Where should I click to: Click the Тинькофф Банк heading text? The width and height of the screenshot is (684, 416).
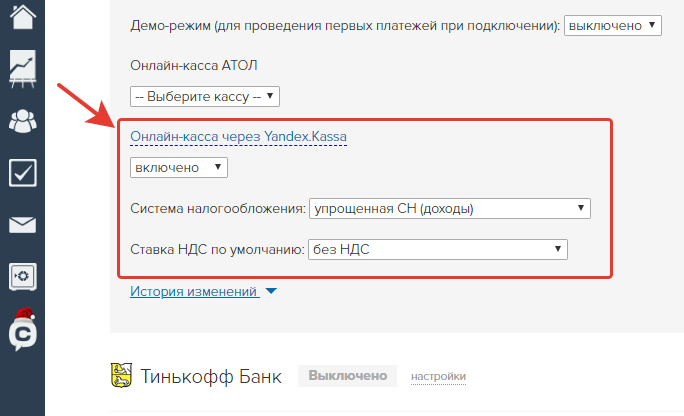pos(211,376)
